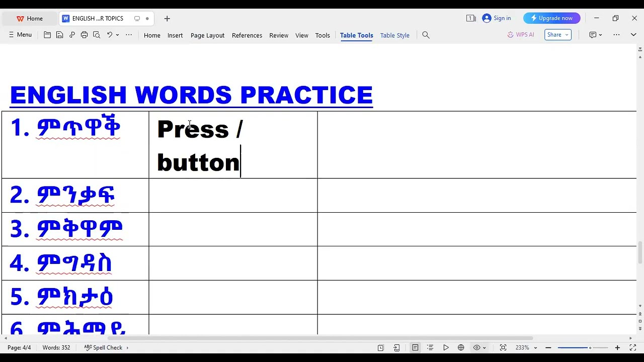Image resolution: width=644 pixels, height=362 pixels.
Task: Zoom in with the plus button
Action: [617, 347]
